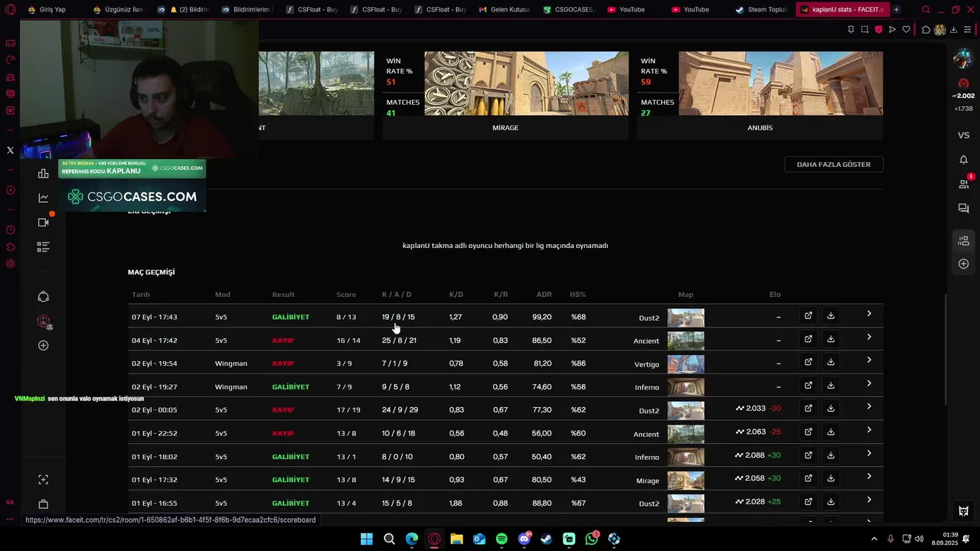
Task: Click the FACEIT party lobby icon
Action: 963,241
